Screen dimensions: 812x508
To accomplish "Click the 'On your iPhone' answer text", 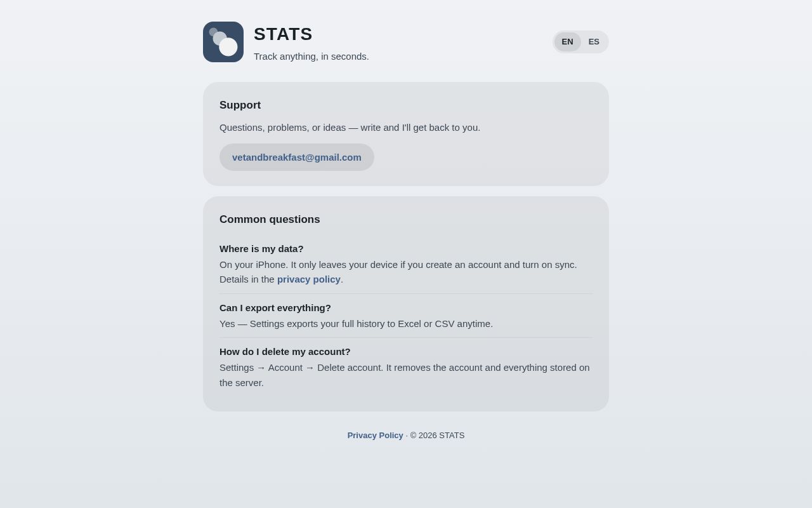I will 398,272.
